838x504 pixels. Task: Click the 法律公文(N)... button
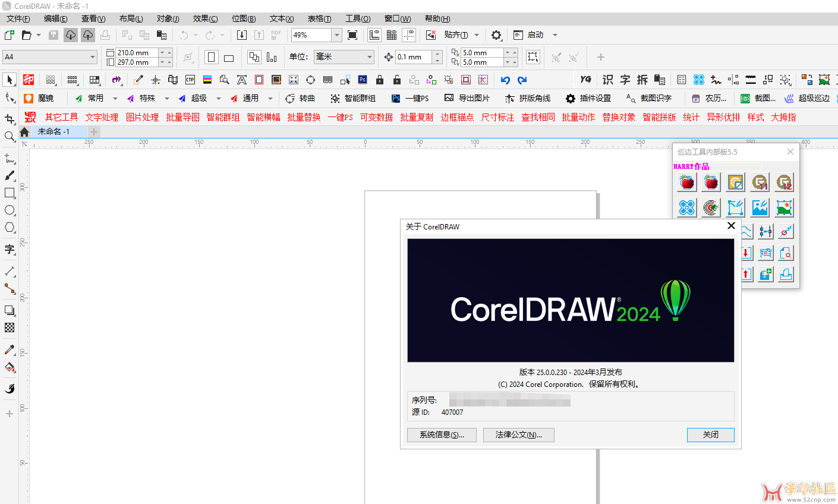[519, 435]
